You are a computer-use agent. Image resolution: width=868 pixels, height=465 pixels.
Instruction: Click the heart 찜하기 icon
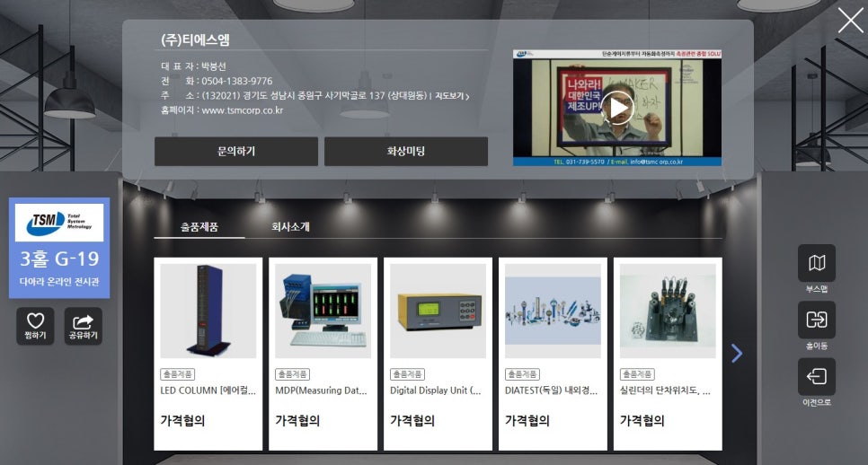[35, 326]
